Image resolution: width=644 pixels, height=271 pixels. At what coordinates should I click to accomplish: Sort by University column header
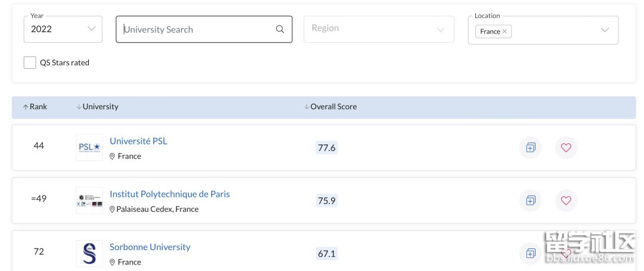[x=98, y=107]
